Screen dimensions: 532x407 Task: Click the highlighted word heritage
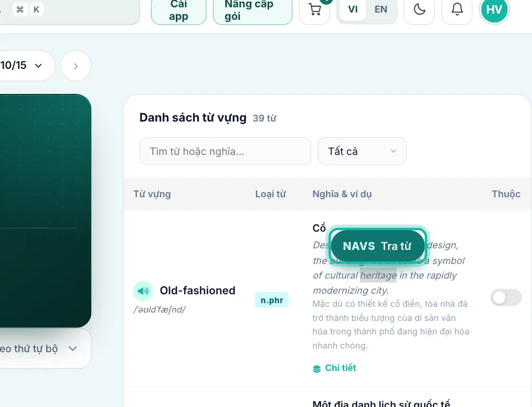tap(378, 276)
